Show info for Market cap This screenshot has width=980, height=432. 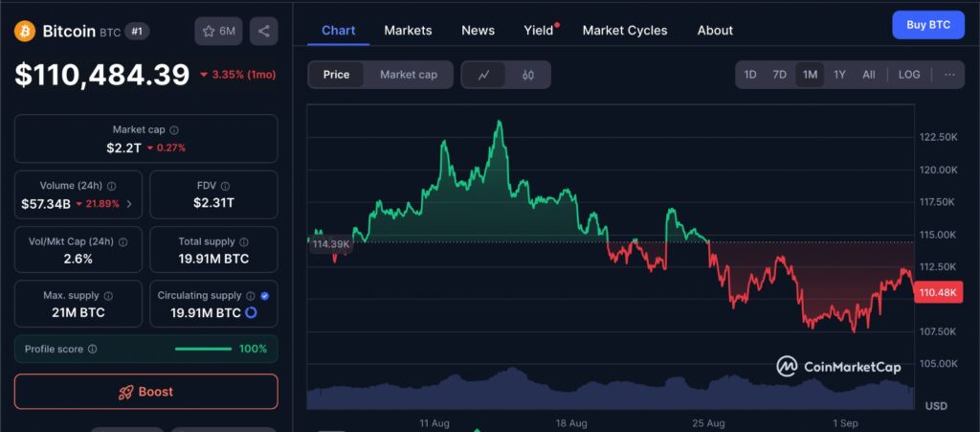coord(174,130)
